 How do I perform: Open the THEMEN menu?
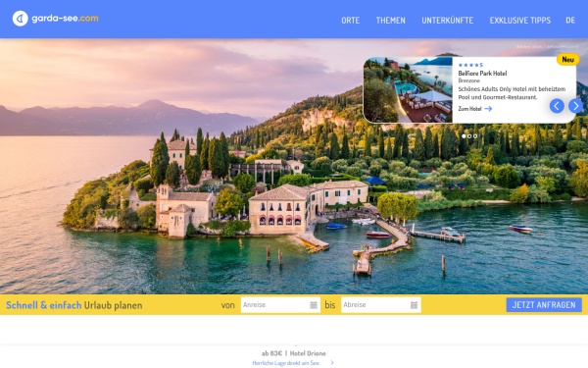pyautogui.click(x=390, y=21)
